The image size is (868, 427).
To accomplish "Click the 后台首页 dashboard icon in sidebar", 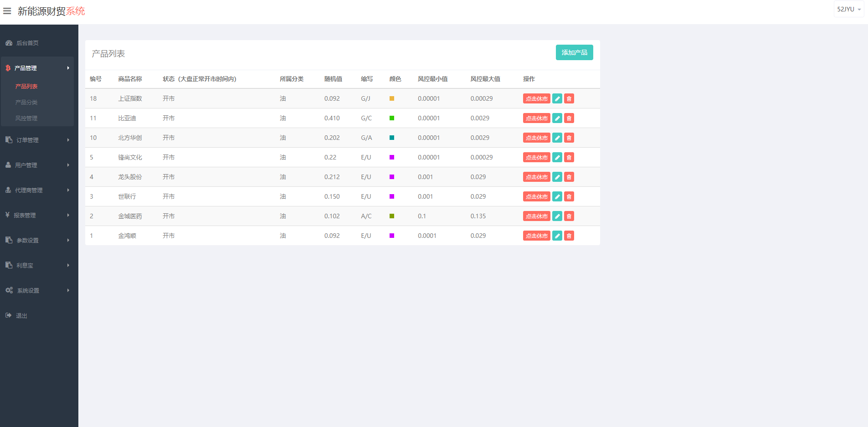I will point(9,43).
